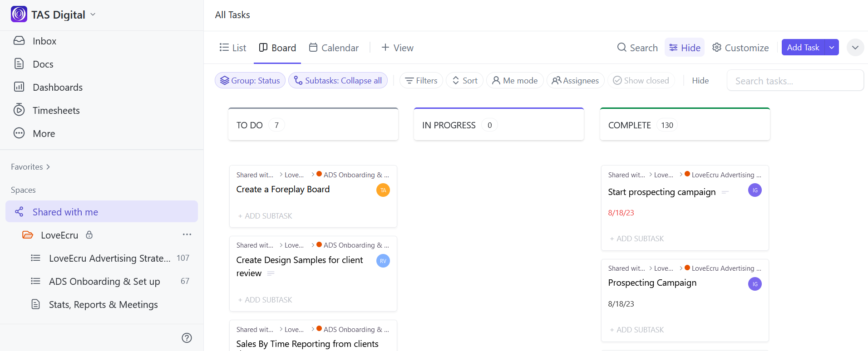Expand the Favorites section
This screenshot has height=351, width=868.
(x=30, y=167)
